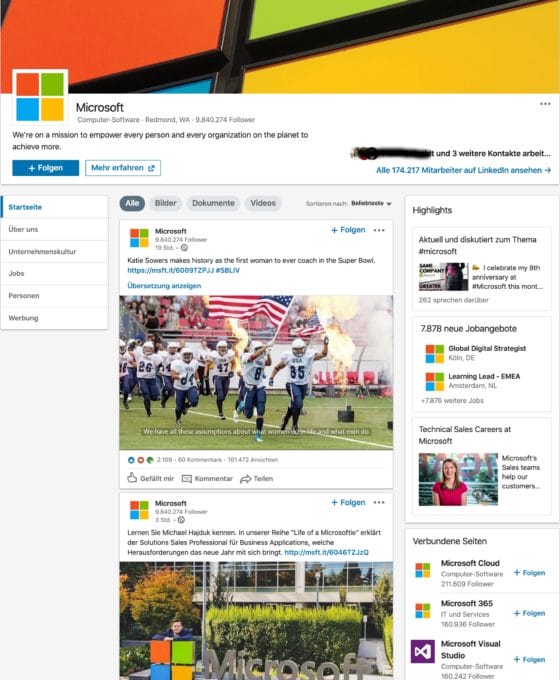The width and height of the screenshot is (560, 680).
Task: Open the three-dot menu in page header
Action: [545, 104]
